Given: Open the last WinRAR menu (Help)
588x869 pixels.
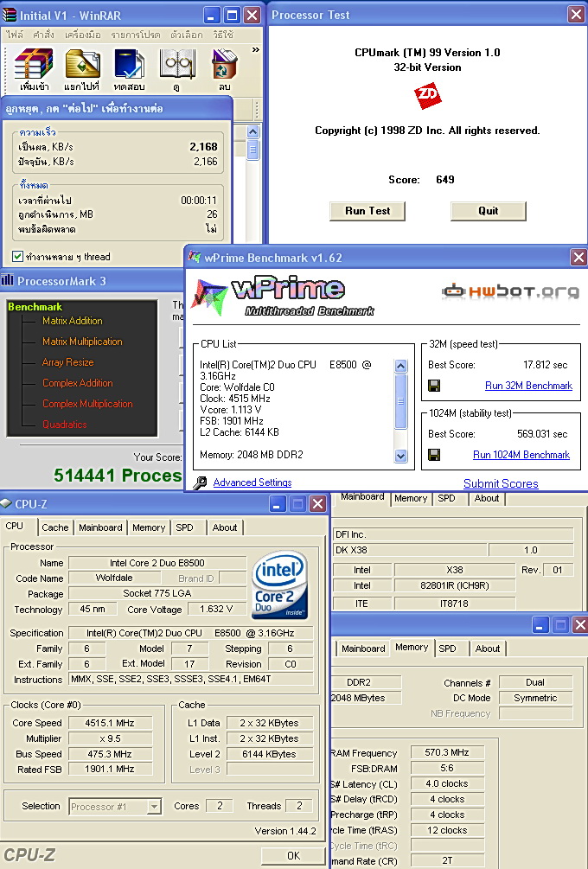Looking at the screenshot, I should (223, 35).
